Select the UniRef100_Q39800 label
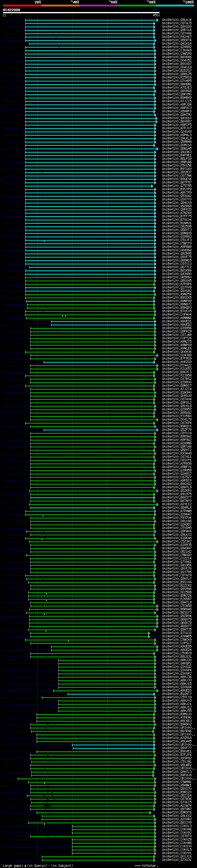Viewport: 197px width, 868px height. 177,382
